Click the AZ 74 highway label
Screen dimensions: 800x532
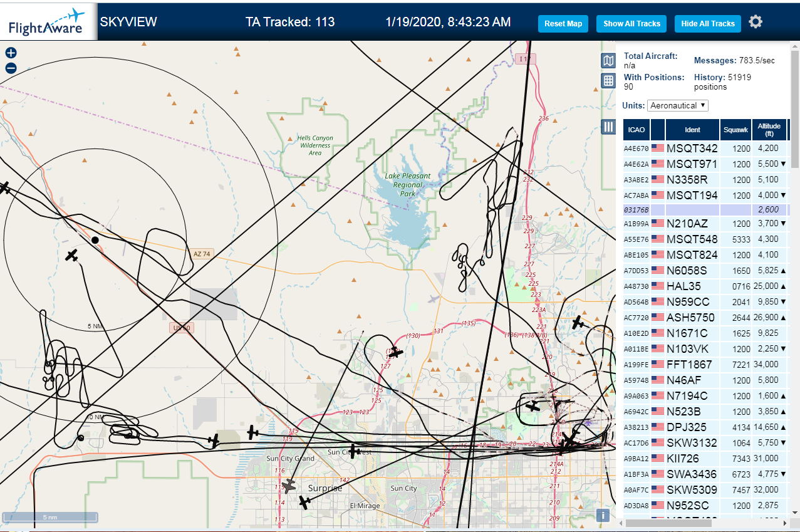tap(202, 254)
